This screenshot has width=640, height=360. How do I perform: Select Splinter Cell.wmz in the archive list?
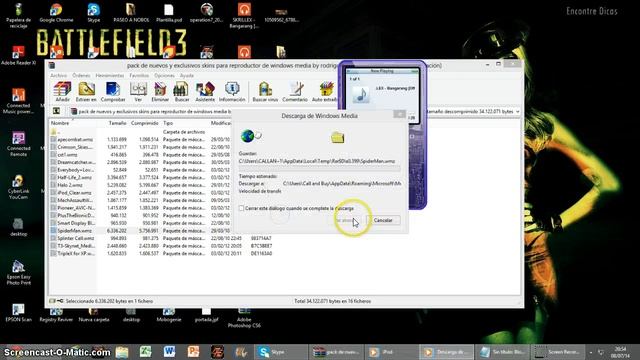76,238
